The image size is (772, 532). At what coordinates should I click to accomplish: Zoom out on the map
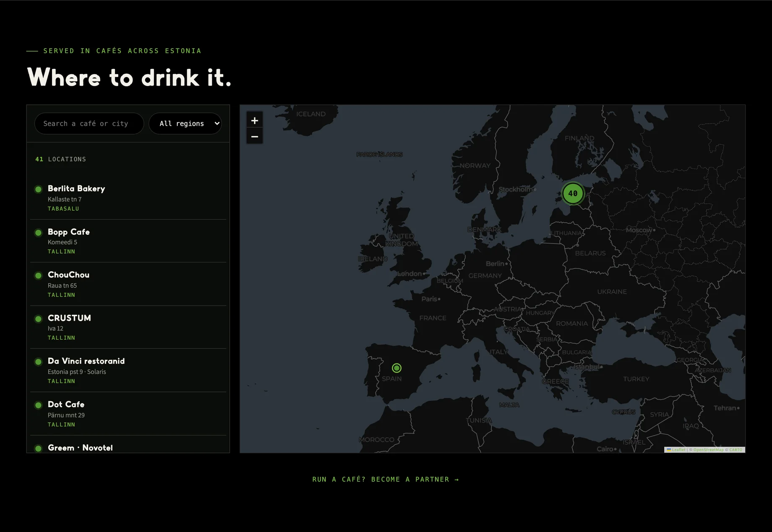click(254, 137)
